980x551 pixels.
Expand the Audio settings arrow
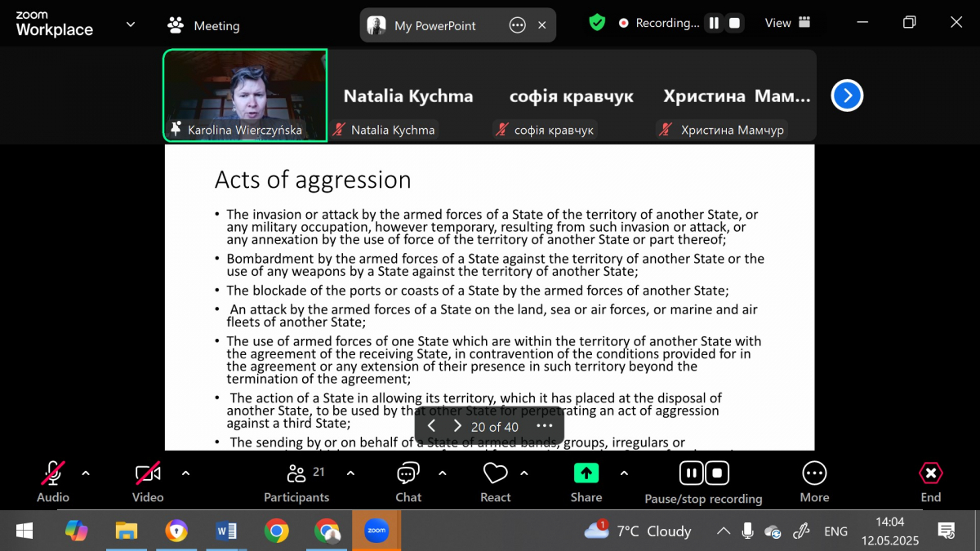point(86,473)
